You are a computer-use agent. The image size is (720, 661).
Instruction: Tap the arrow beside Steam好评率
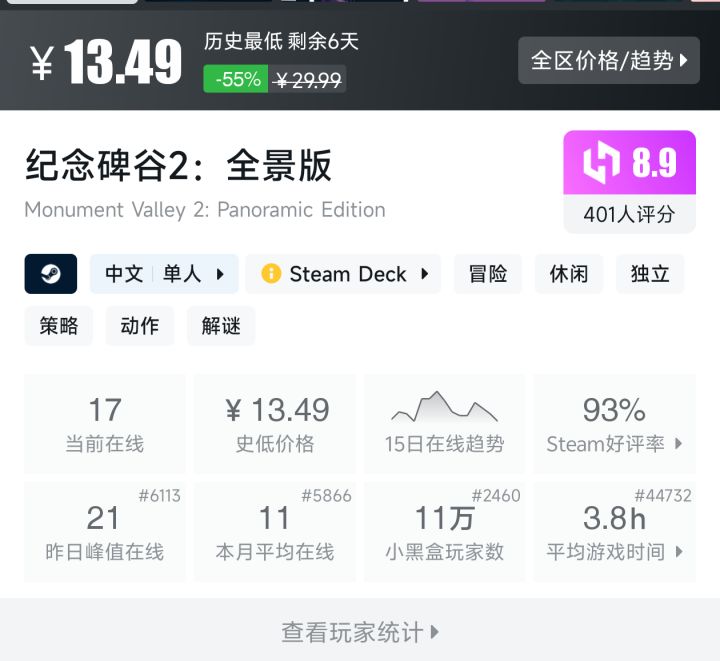click(679, 444)
